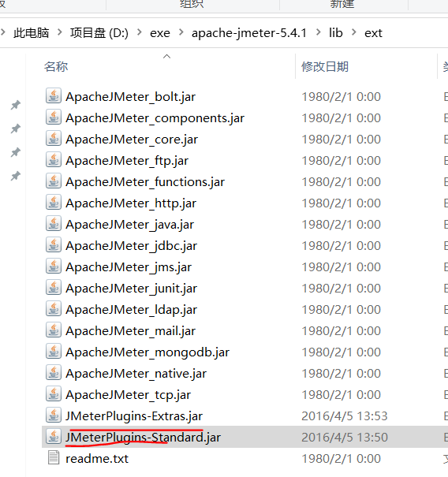The height and width of the screenshot is (477, 448).
Task: Click the jar icon of ApacheJMeter_ldap.jar
Action: coord(54,309)
